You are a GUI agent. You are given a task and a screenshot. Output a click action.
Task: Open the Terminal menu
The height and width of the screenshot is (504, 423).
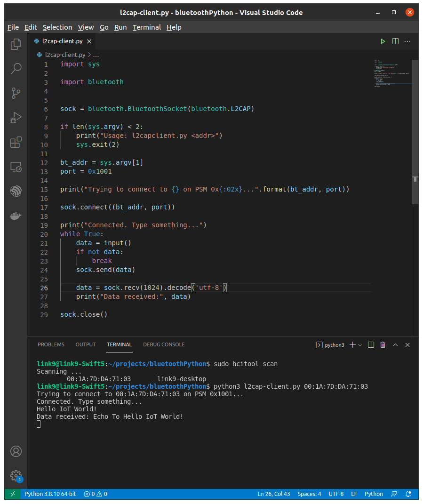[147, 27]
